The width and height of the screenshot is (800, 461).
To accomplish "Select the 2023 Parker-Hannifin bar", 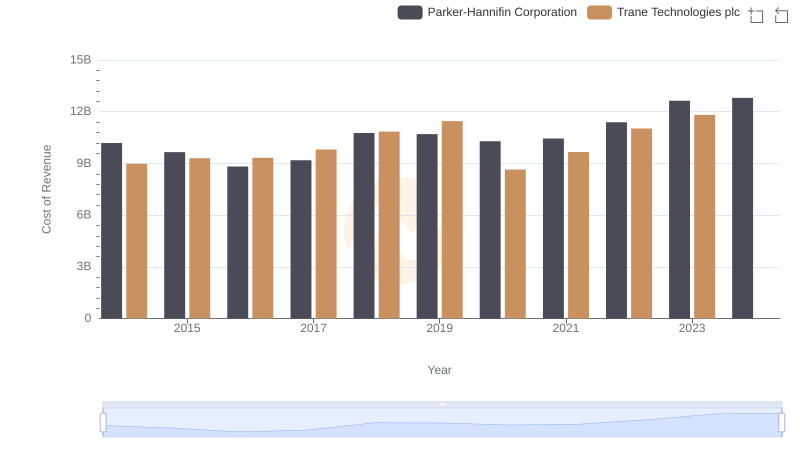I will 679,210.
